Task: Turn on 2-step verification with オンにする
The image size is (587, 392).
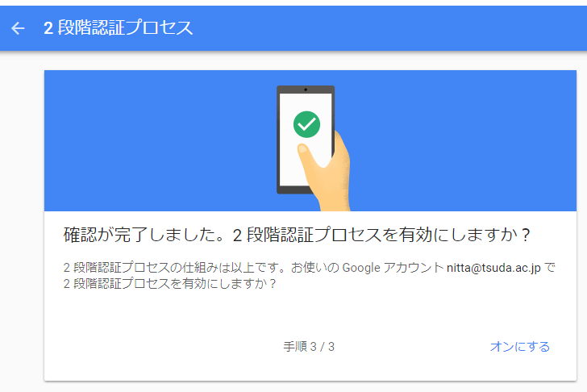Action: tap(519, 346)
